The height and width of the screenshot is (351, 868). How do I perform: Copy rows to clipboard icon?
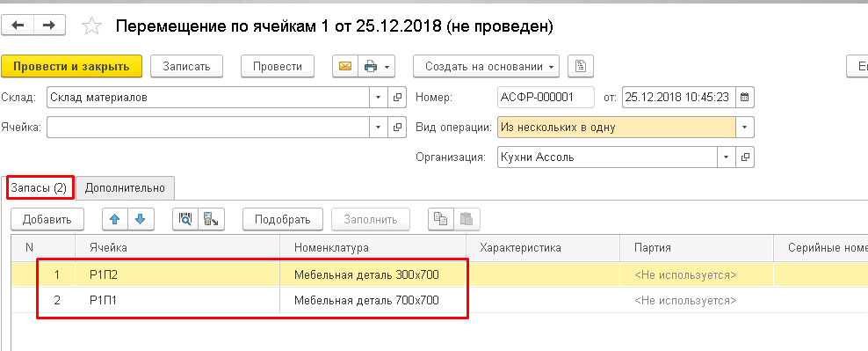(441, 219)
